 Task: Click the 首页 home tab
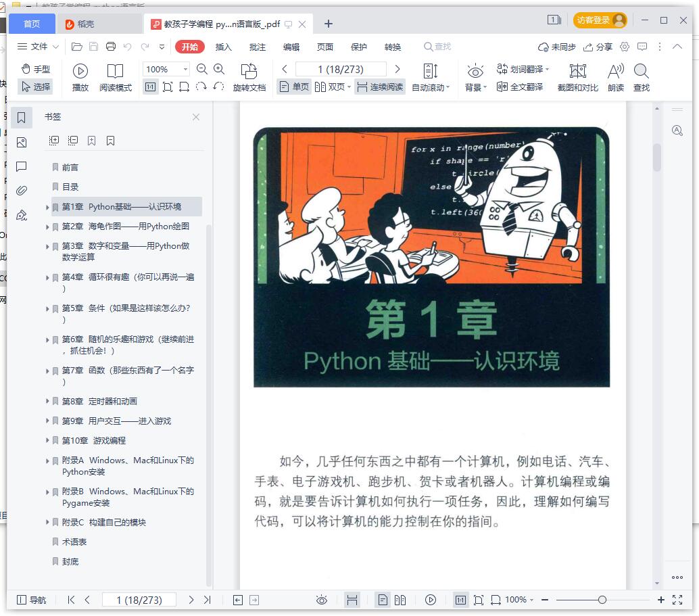(x=32, y=24)
